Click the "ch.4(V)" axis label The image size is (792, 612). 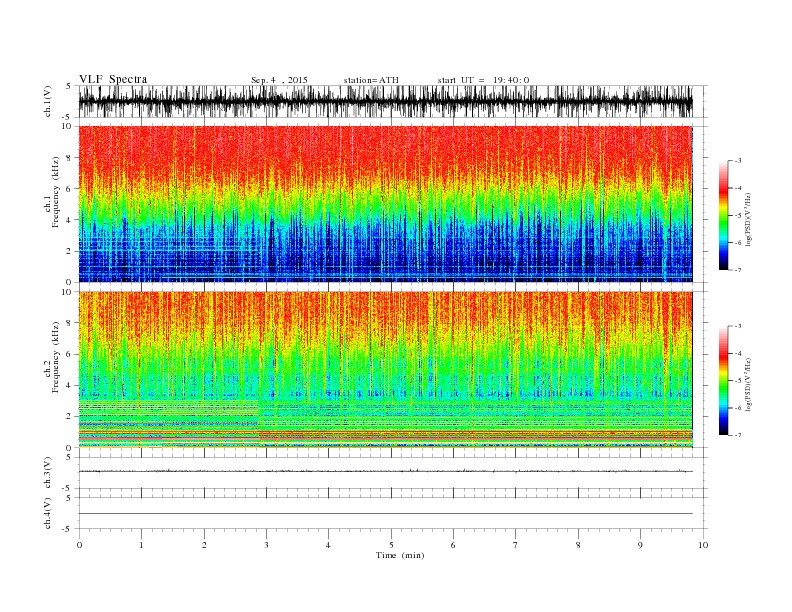click(48, 514)
